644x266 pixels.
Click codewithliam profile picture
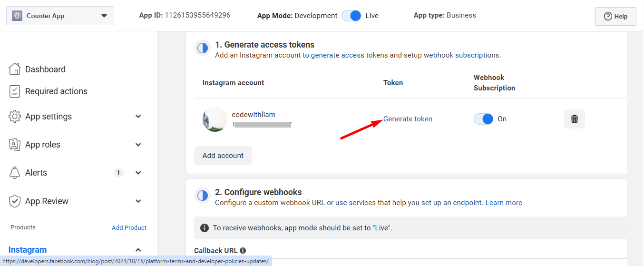(215, 119)
